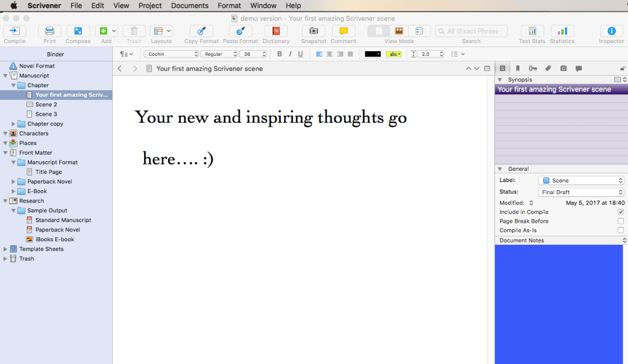
Task: Open the list style dropdown
Action: pyautogui.click(x=458, y=54)
